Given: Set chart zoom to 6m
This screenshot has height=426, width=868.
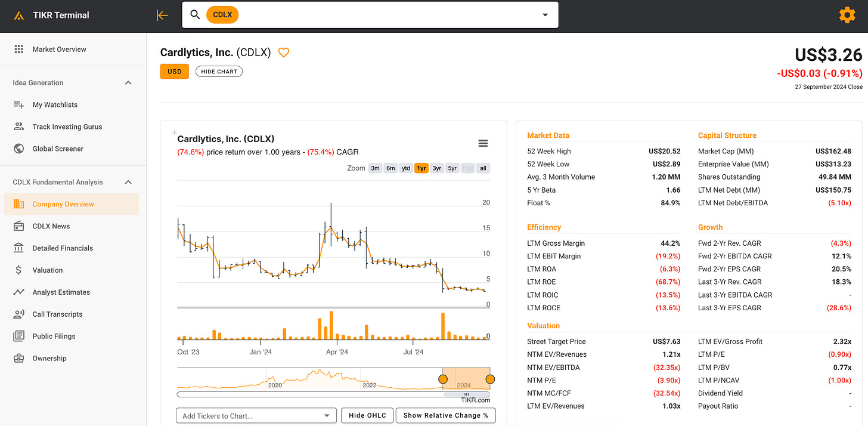Looking at the screenshot, I should tap(390, 168).
